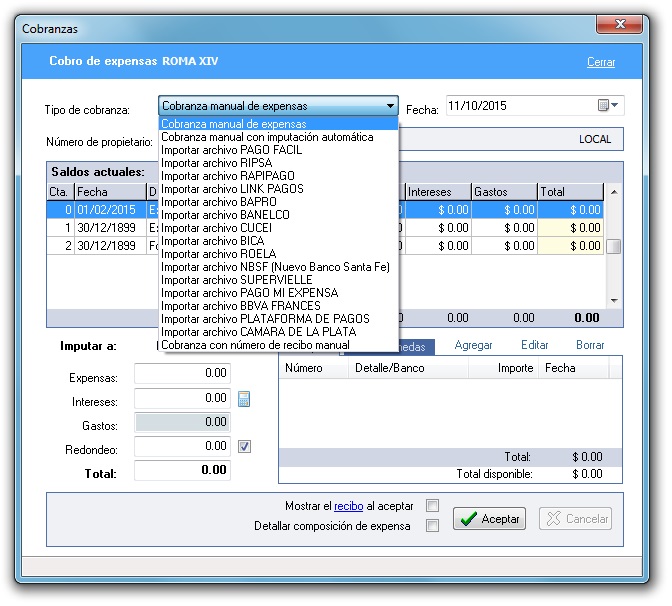Toggle the Redondeo checkbox
This screenshot has height=606, width=672.
tap(244, 447)
